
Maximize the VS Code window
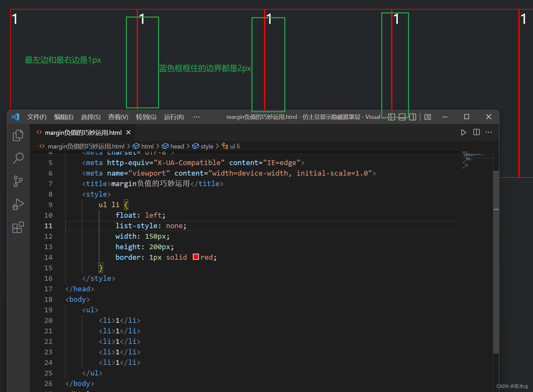[467, 117]
